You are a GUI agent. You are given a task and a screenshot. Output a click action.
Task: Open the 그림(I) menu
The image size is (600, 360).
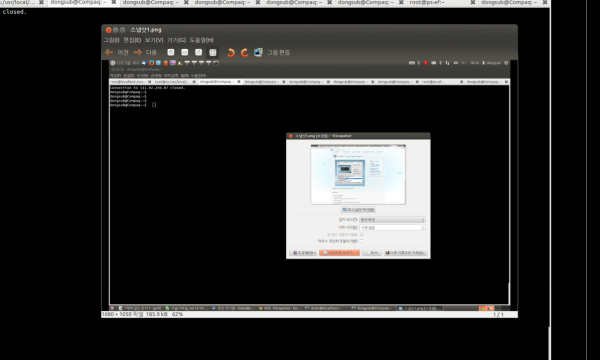click(111, 40)
